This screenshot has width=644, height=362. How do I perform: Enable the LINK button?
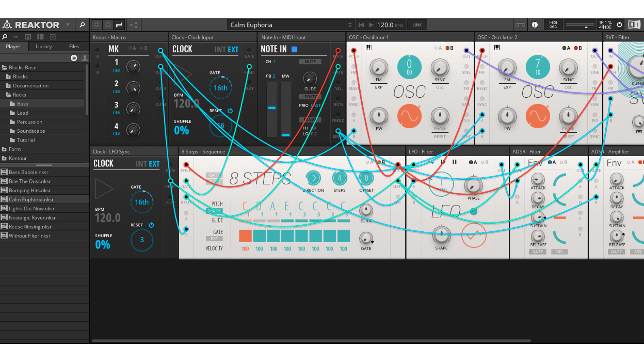point(417,25)
